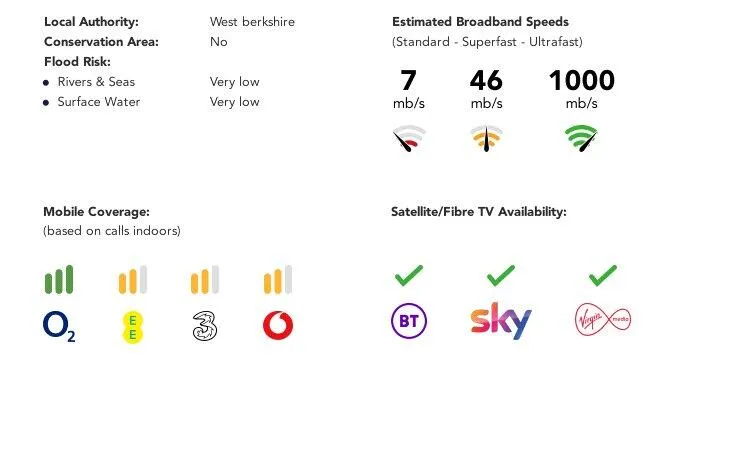Click the EE network logo
This screenshot has width=732, height=463.
pyautogui.click(x=132, y=326)
